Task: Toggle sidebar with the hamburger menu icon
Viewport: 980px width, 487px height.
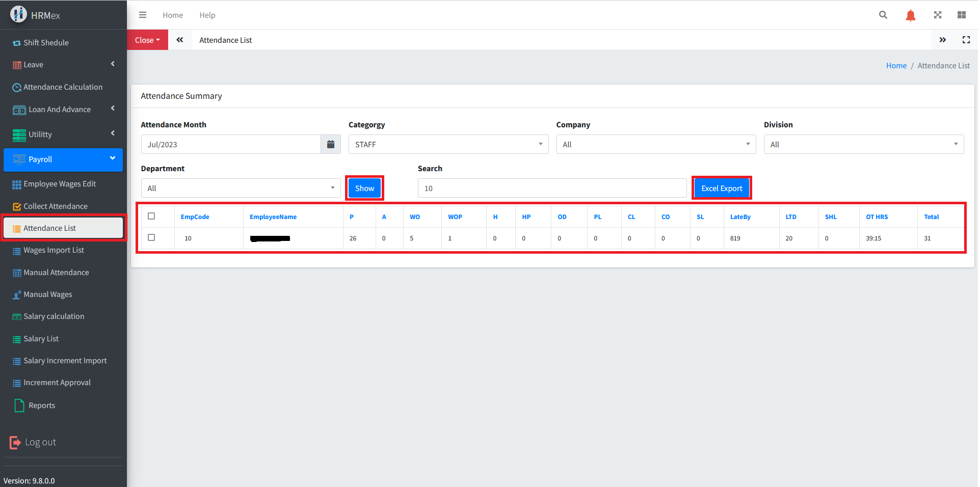Action: 143,15
